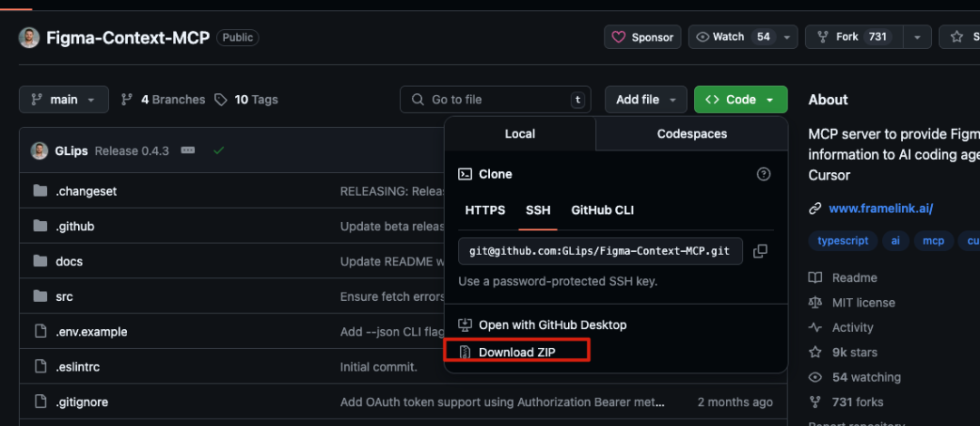
Task: Open the Readme link in About
Action: click(843, 278)
